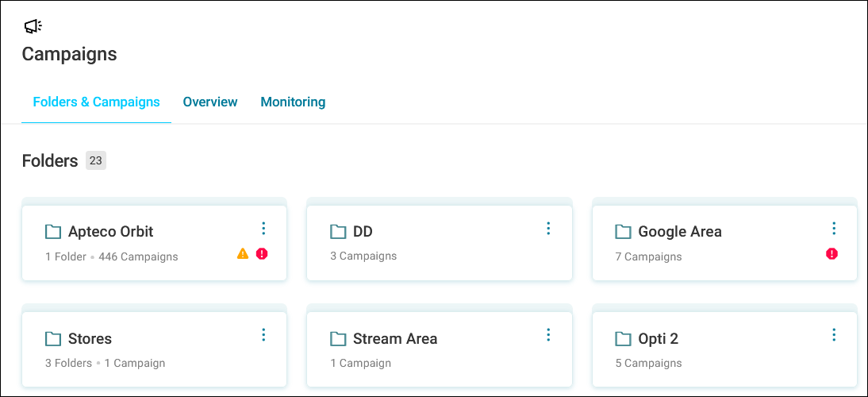868x397 pixels.
Task: Open the Apteco Orbit folder
Action: coord(111,231)
